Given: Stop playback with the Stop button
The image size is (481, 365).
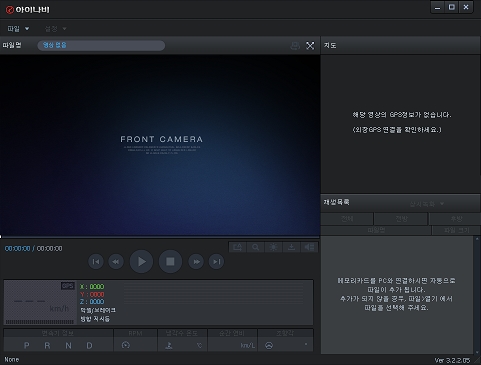Looking at the screenshot, I should coord(170,261).
